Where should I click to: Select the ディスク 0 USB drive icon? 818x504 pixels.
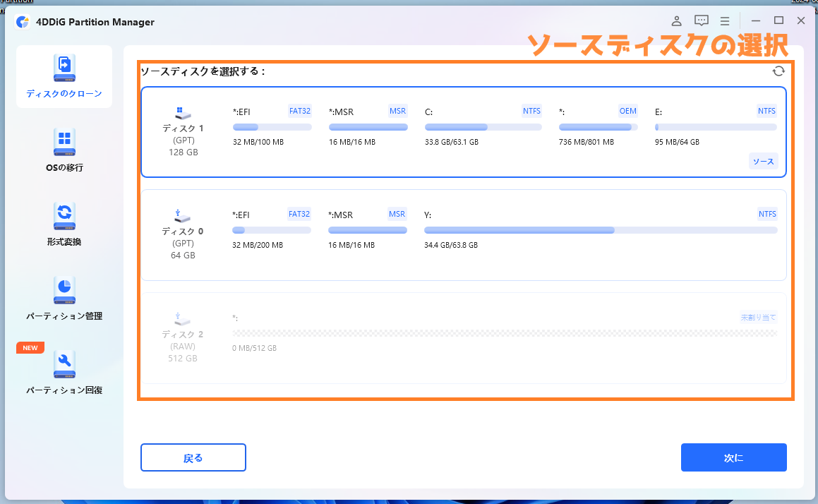coord(182,215)
